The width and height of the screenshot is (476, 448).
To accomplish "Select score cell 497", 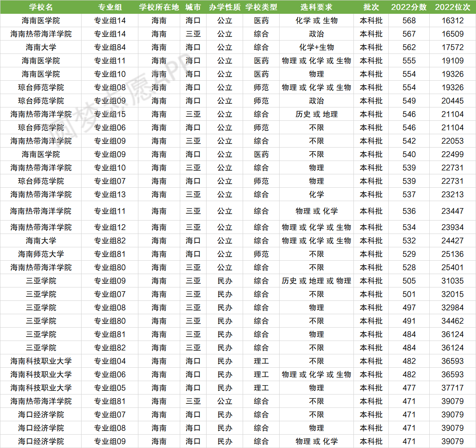I will click(x=409, y=308).
